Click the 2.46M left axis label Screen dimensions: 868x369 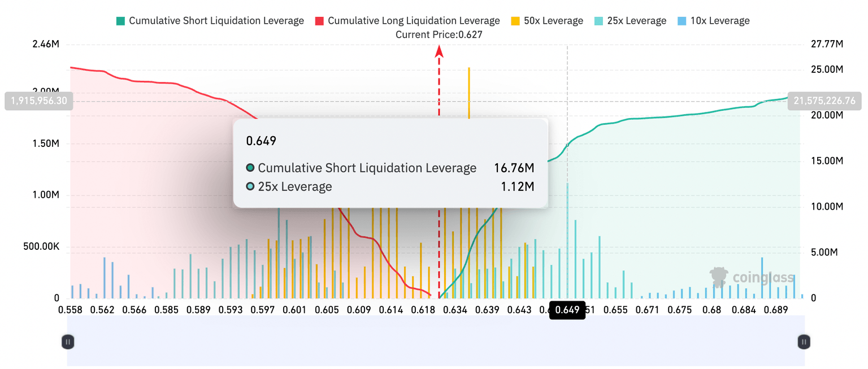click(46, 44)
